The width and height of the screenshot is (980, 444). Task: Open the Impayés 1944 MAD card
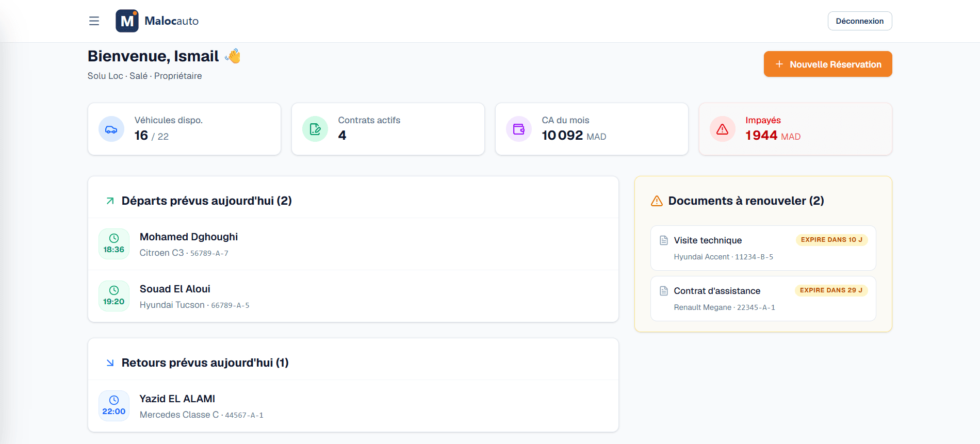tap(795, 129)
